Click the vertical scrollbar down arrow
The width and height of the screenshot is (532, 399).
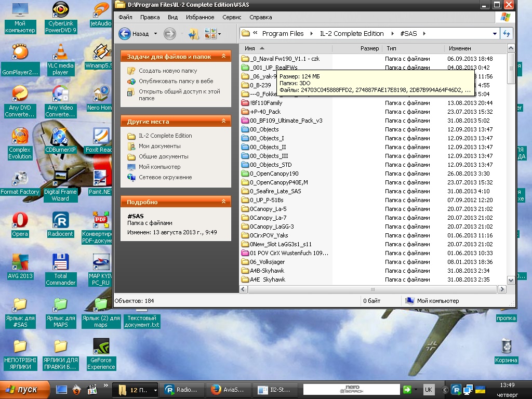point(511,280)
